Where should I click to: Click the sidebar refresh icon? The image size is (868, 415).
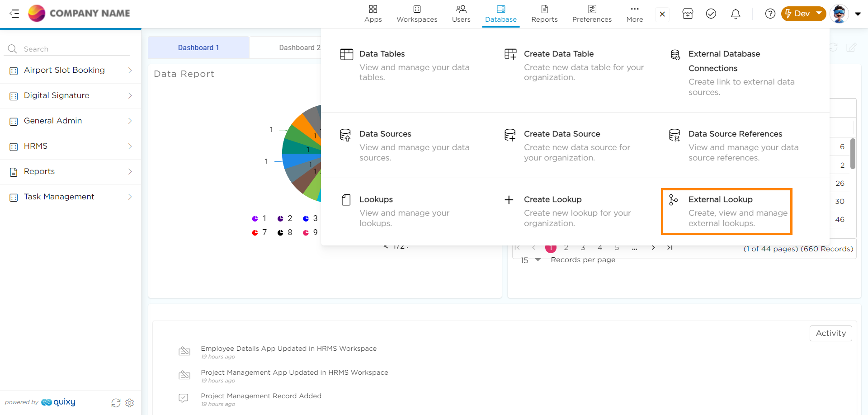116,403
